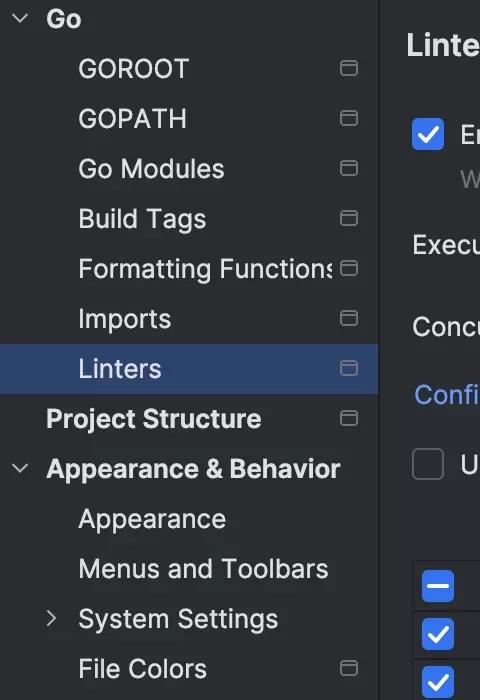Click the project-level icon beside Go Modules
The height and width of the screenshot is (700, 480).
coord(349,168)
